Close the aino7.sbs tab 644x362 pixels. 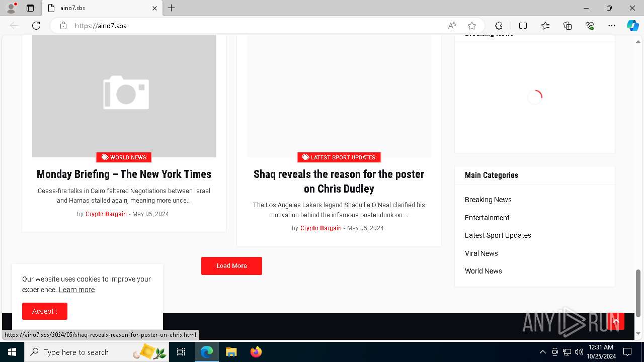pyautogui.click(x=154, y=8)
